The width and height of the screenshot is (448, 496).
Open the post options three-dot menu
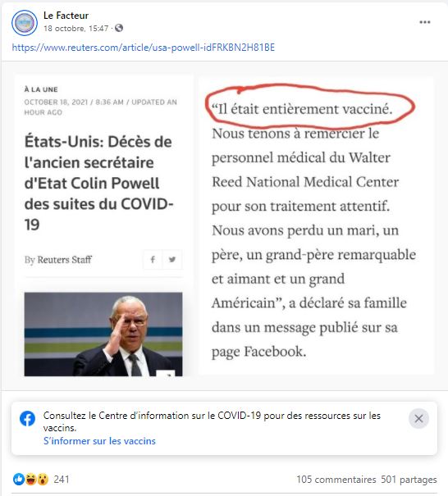[x=424, y=22]
